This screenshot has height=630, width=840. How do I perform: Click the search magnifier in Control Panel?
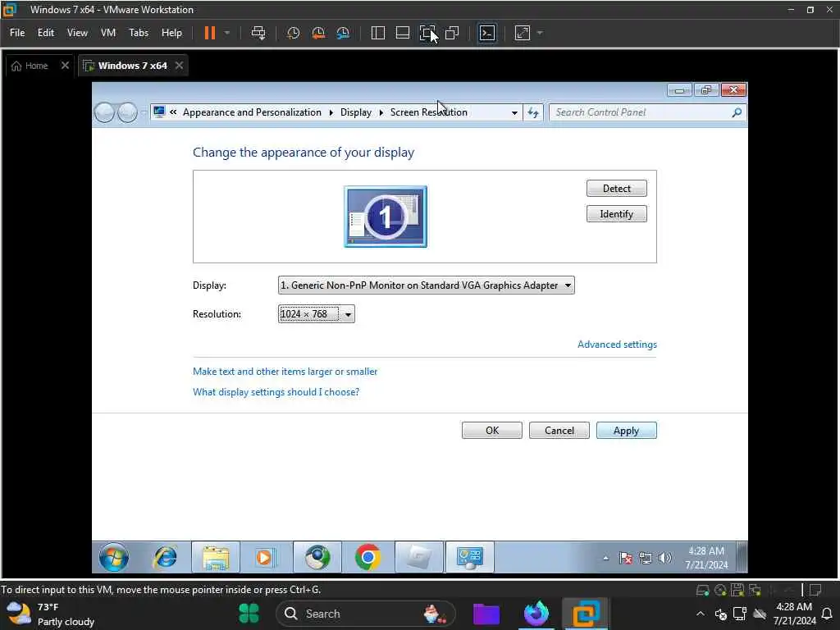click(737, 112)
